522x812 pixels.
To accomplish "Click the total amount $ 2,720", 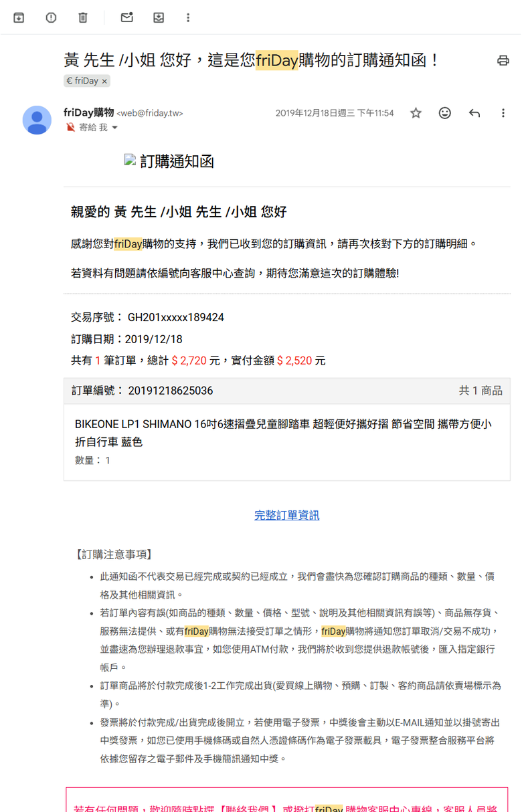I will (189, 361).
